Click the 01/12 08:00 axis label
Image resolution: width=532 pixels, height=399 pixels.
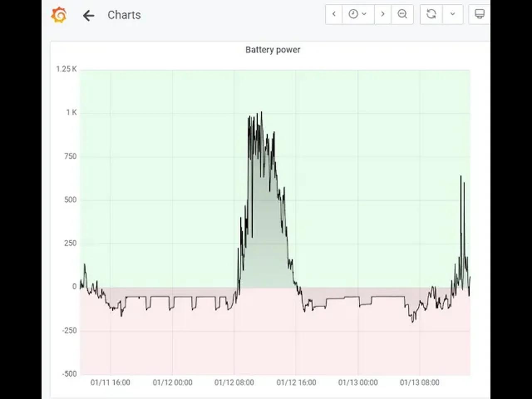pyautogui.click(x=234, y=382)
